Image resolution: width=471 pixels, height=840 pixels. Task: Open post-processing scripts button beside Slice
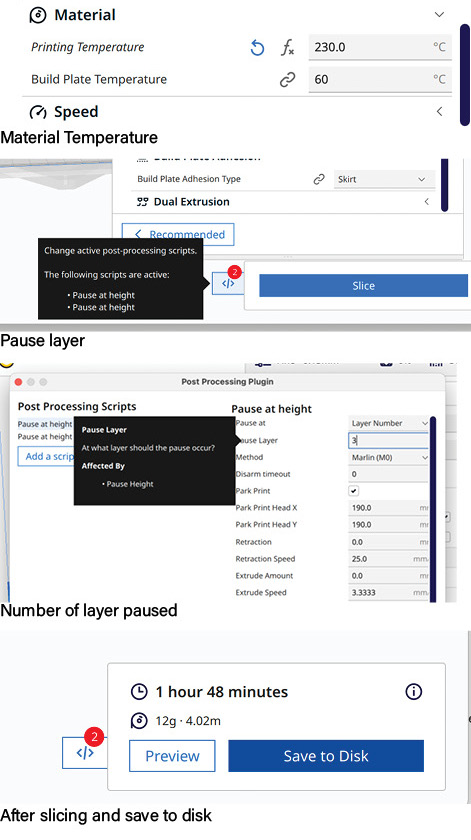(x=228, y=283)
